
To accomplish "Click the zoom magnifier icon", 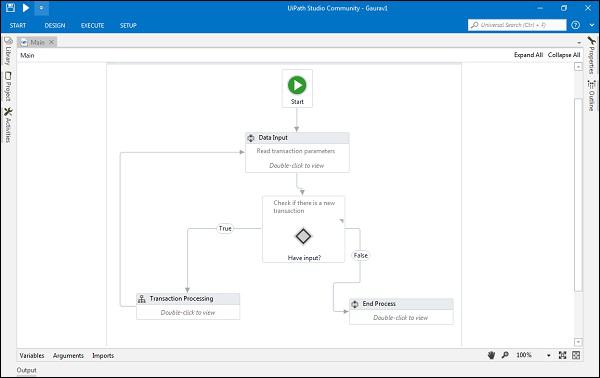I will point(505,355).
